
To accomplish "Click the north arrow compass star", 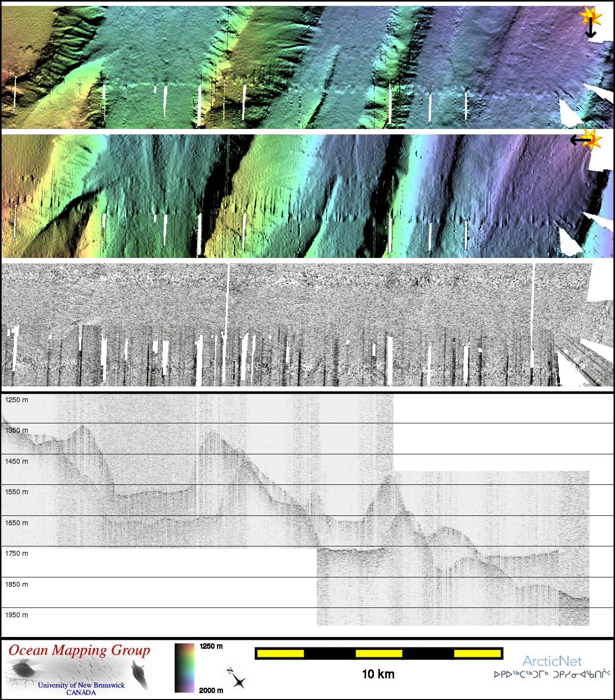I will point(239,682).
